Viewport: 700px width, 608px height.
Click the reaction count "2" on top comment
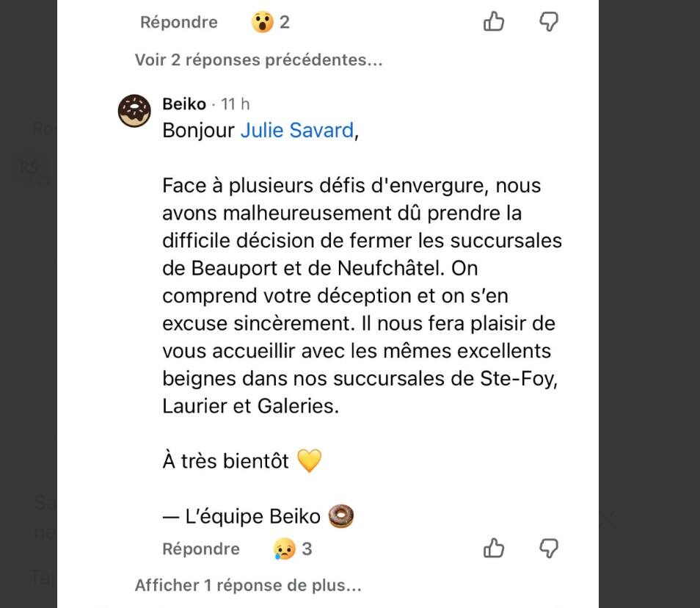[285, 23]
